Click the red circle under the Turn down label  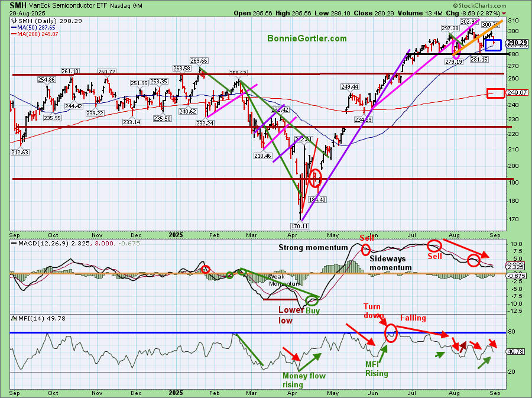[391, 334]
